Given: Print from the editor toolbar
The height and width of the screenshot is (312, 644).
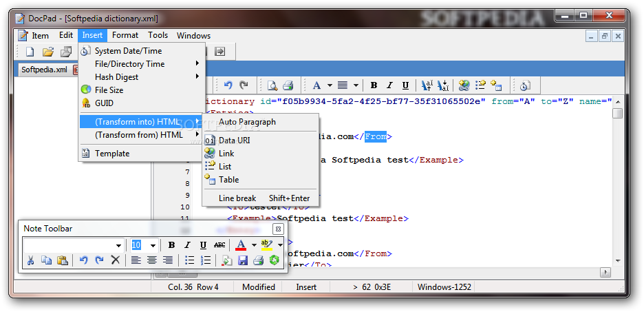Looking at the screenshot, I should pyautogui.click(x=288, y=85).
